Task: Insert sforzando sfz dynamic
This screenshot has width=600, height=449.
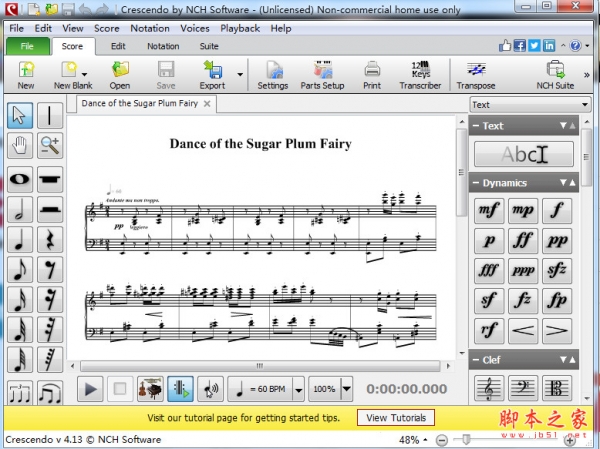Action: (x=557, y=271)
